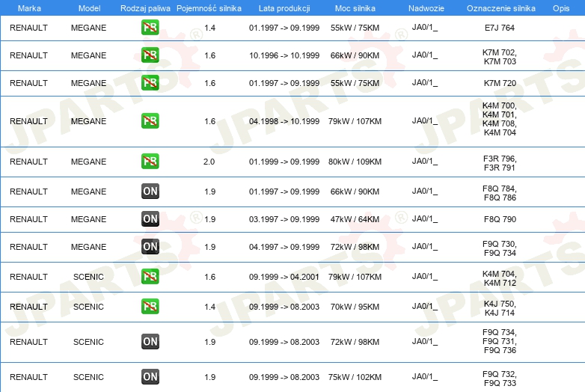Click the 75kW / 102KM power cell
Screen dimensions: 585x392
[355, 377]
